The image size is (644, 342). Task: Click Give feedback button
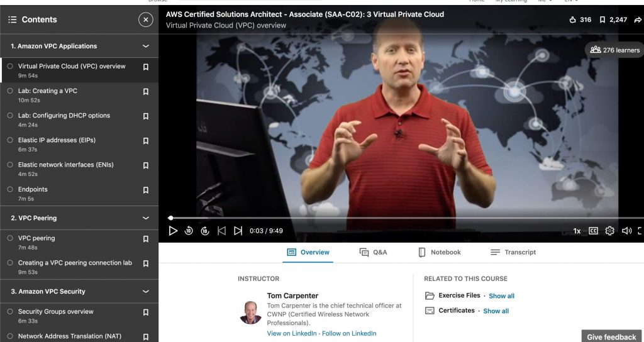pyautogui.click(x=611, y=337)
